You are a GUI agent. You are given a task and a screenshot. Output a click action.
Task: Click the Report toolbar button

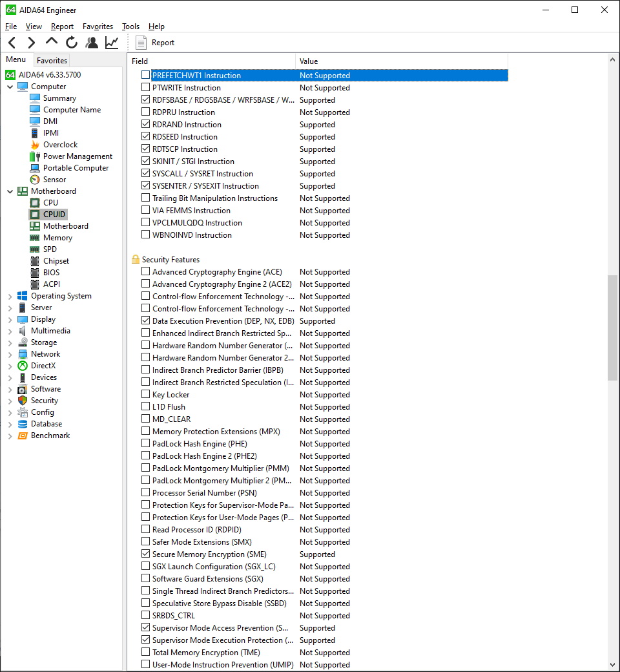click(155, 43)
